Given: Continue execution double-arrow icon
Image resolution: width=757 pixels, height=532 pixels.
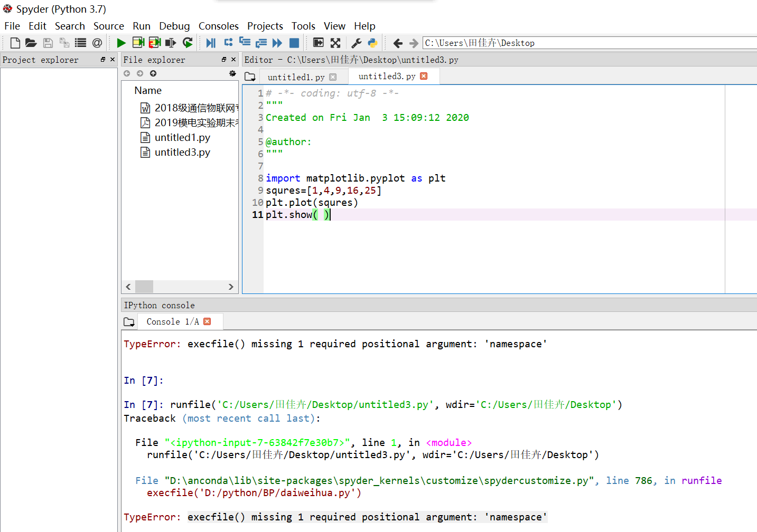Looking at the screenshot, I should (x=277, y=43).
